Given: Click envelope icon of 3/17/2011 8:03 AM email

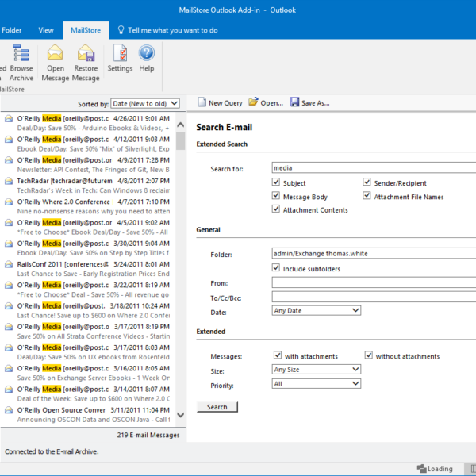Looking at the screenshot, I should (x=9, y=347).
